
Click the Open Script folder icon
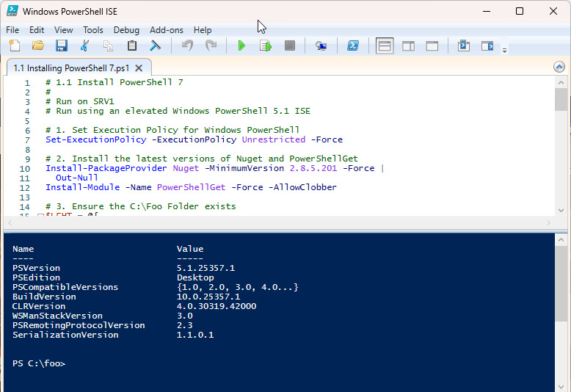38,46
